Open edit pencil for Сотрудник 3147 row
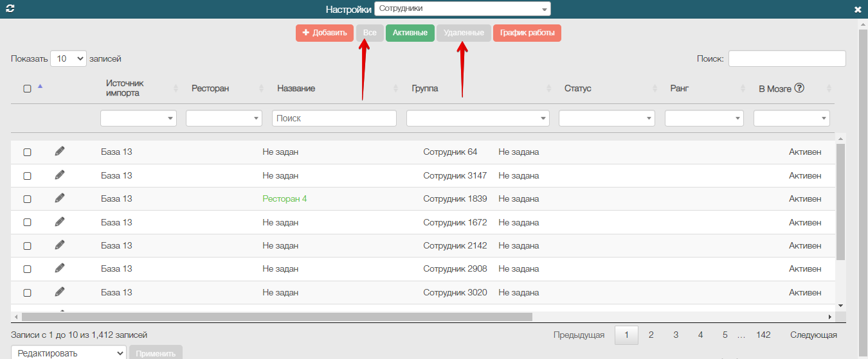The image size is (868, 359). [60, 175]
